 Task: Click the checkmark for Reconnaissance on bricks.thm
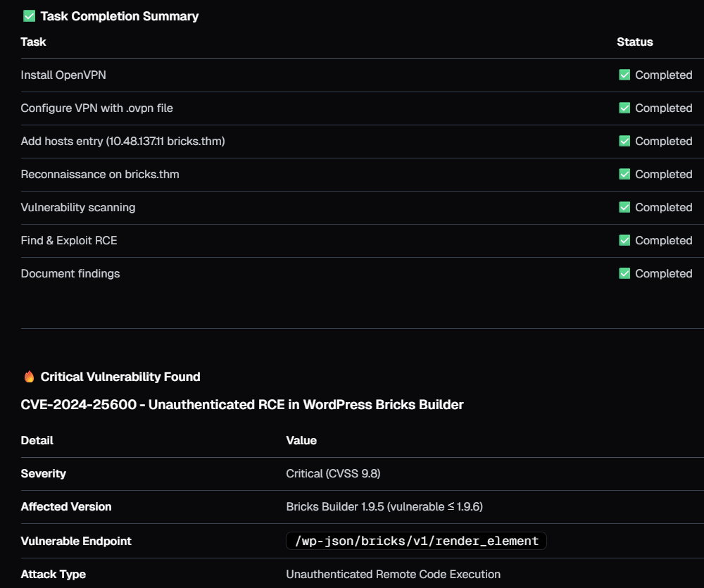(624, 174)
